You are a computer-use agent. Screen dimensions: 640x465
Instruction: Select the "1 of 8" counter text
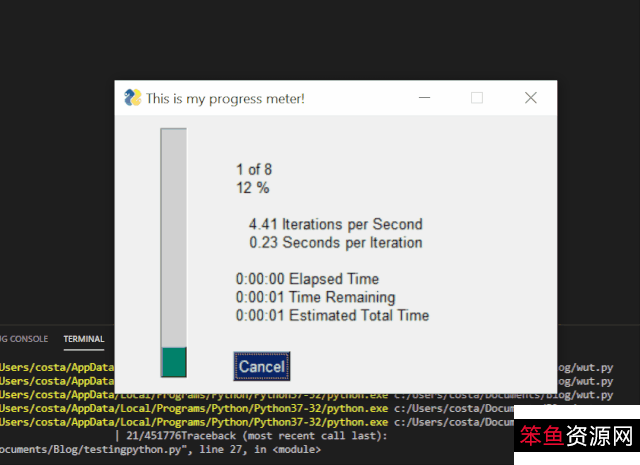254,169
